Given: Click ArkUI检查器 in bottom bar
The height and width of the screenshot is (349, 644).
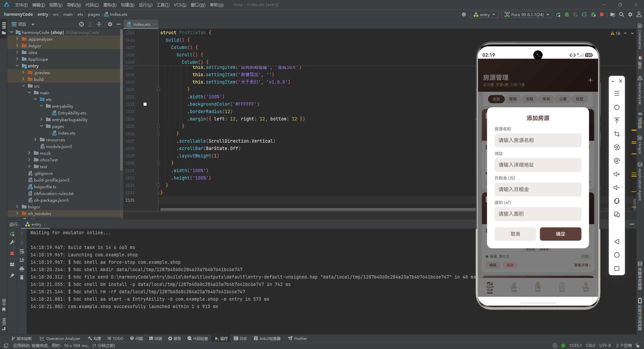Looking at the screenshot, I should 267,339.
